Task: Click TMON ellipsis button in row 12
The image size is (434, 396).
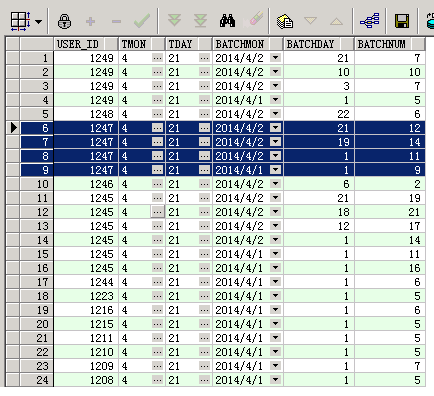Action: pyautogui.click(x=157, y=212)
